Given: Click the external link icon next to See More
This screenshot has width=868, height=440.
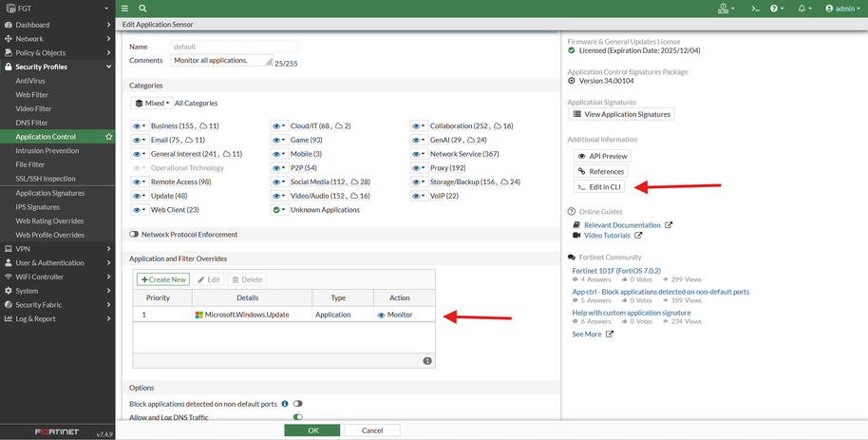Looking at the screenshot, I should tap(610, 335).
